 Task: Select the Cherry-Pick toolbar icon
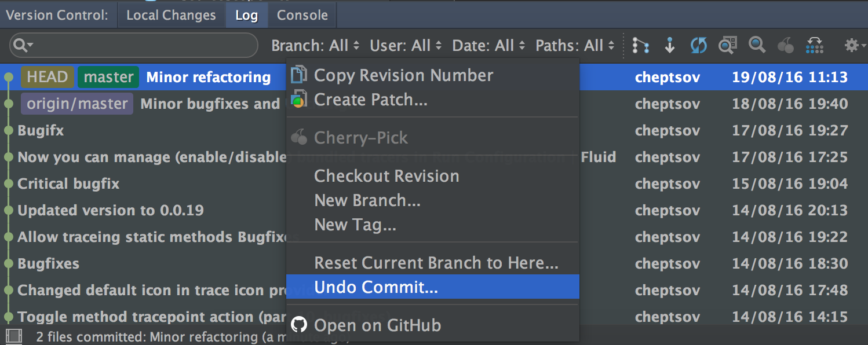[x=786, y=45]
